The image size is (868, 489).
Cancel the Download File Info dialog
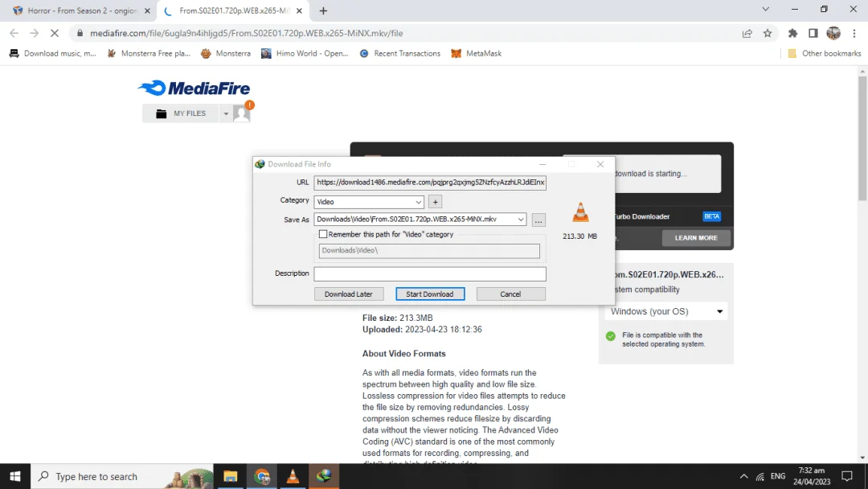[x=510, y=294]
